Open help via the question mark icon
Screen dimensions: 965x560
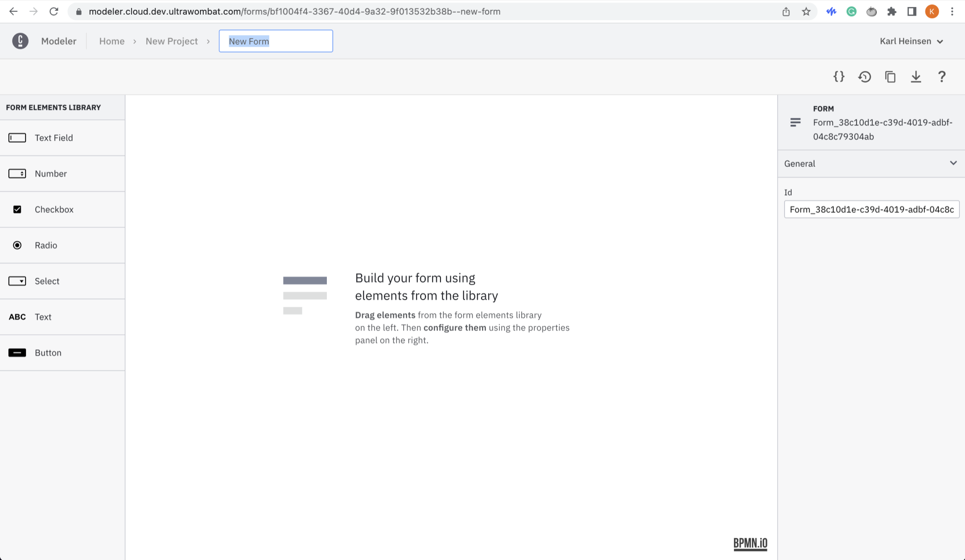click(x=941, y=76)
